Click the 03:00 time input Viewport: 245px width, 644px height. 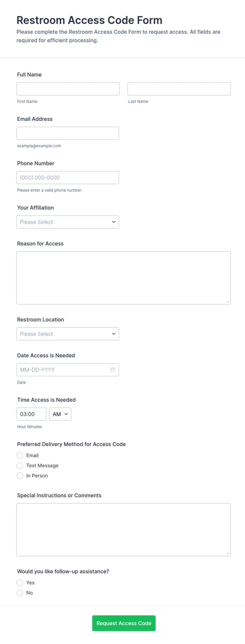[31, 414]
